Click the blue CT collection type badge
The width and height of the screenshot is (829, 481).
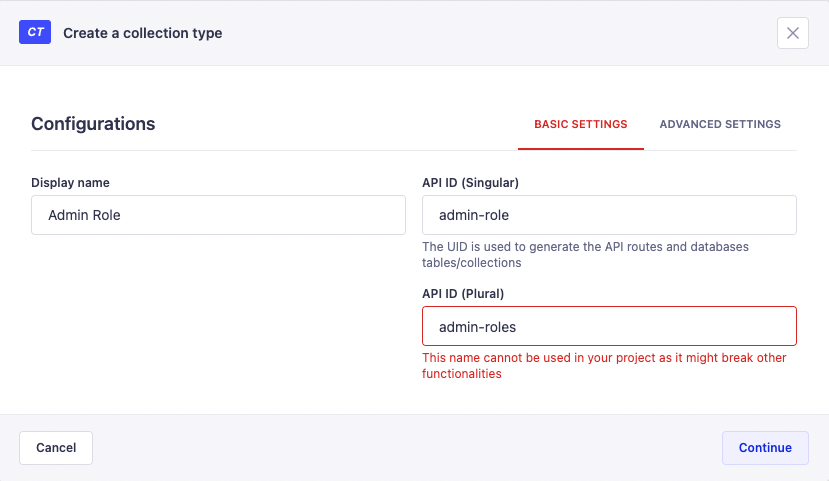35,32
